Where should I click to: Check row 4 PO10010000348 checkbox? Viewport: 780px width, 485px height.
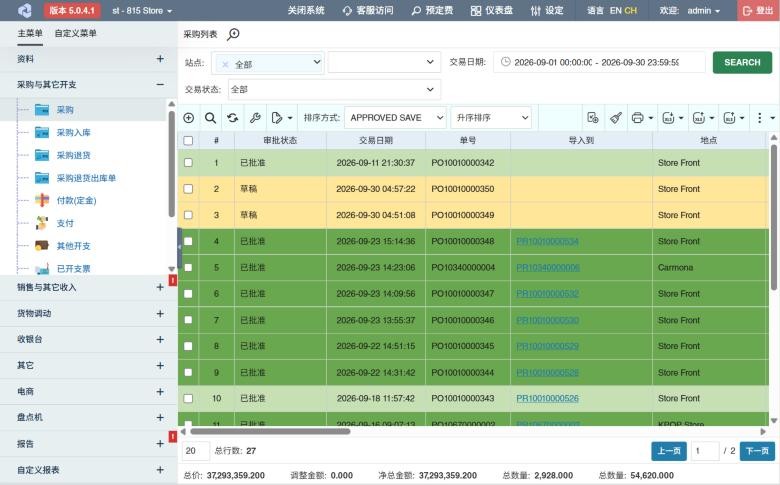(188, 241)
